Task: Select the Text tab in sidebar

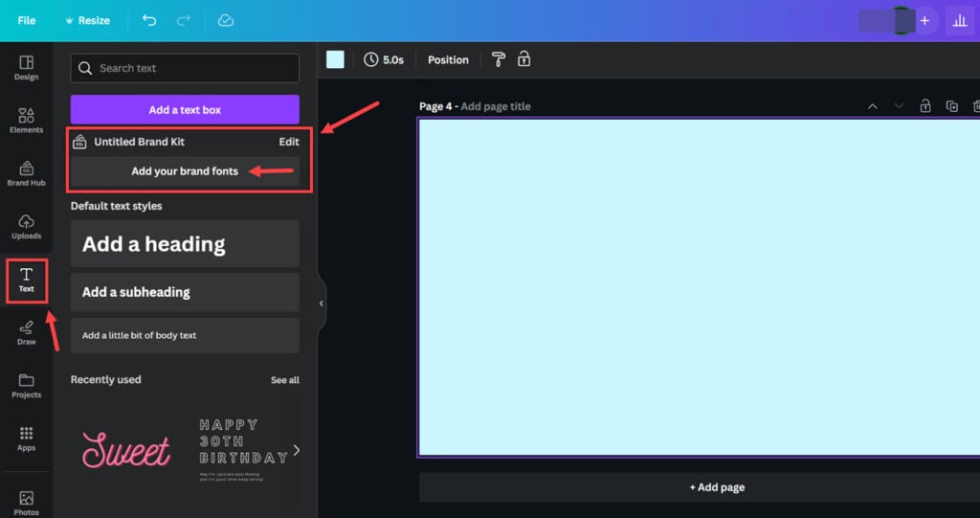Action: pos(26,280)
